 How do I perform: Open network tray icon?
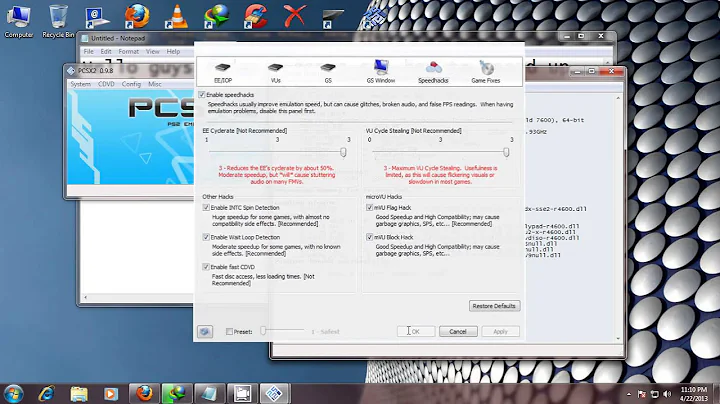click(x=655, y=394)
